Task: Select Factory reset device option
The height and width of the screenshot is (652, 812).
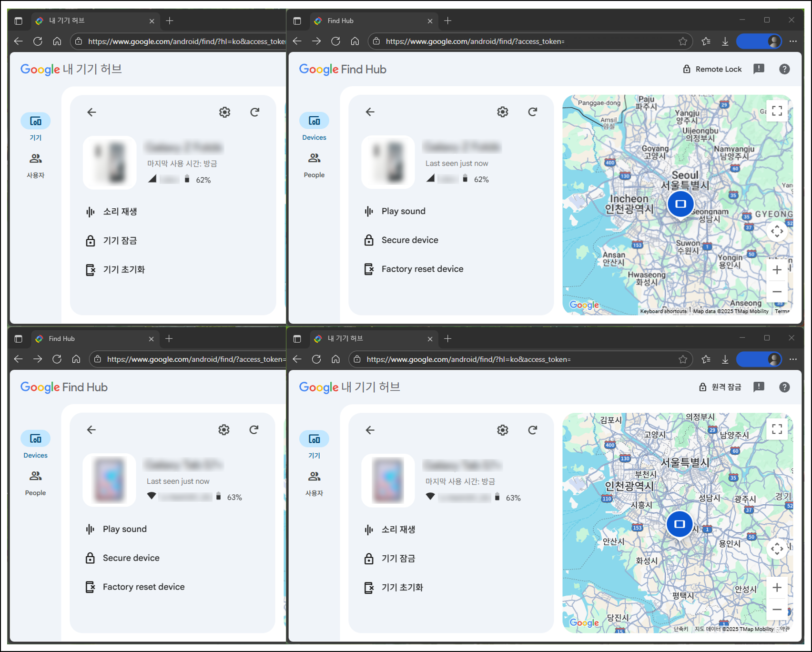Action: click(x=421, y=268)
